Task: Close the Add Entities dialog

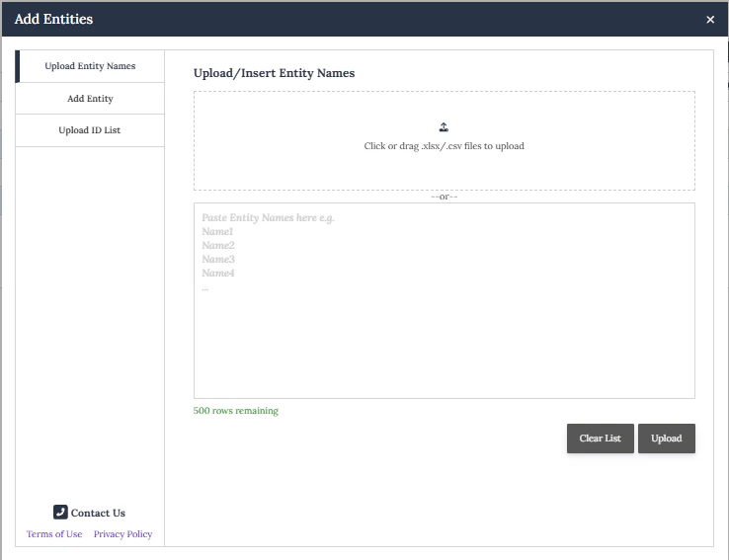Action: (x=710, y=20)
